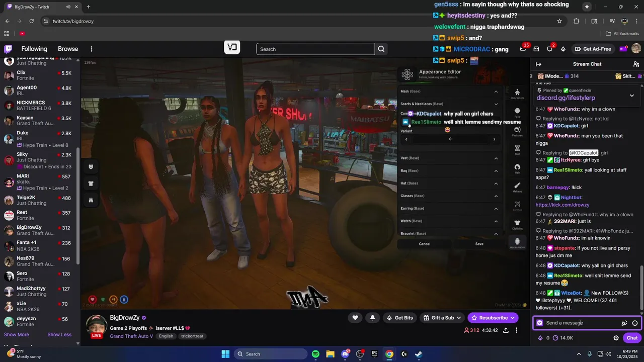
Task: Open the Twitch more options menu
Action: [92, 49]
